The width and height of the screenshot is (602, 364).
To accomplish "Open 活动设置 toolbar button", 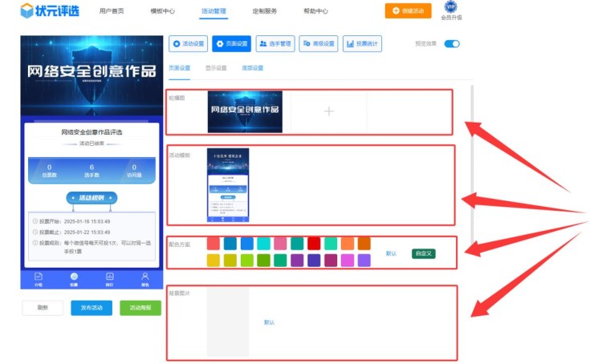I will pyautogui.click(x=189, y=43).
